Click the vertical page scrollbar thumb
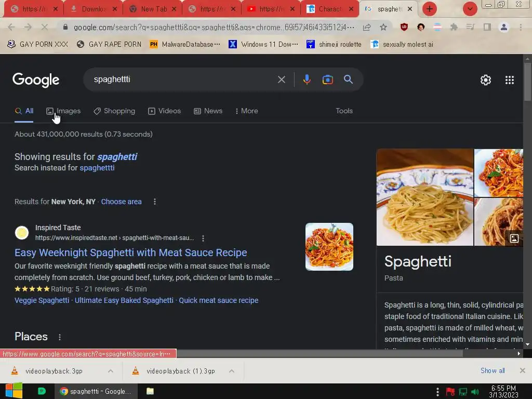The height and width of the screenshot is (399, 532). pos(527,82)
